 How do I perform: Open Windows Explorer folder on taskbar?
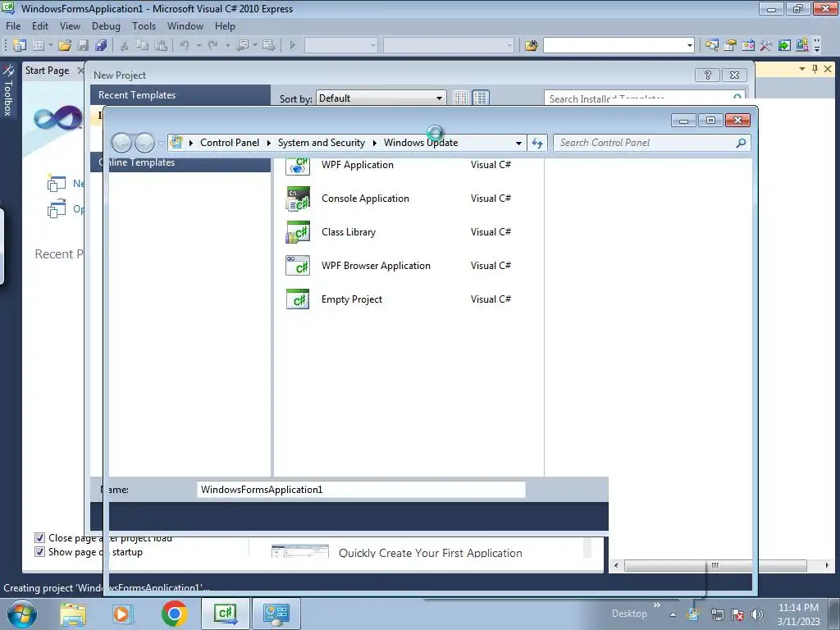[73, 614]
